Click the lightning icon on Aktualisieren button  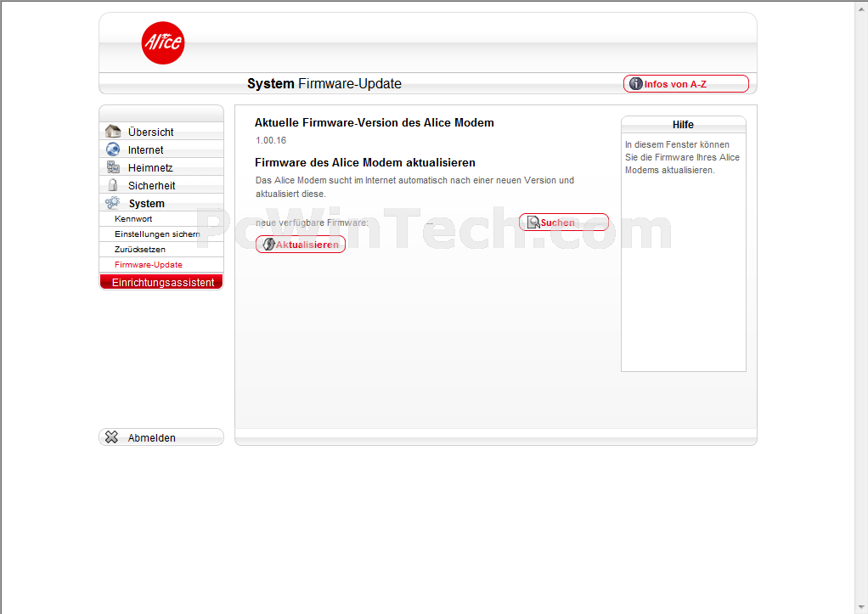coord(268,245)
